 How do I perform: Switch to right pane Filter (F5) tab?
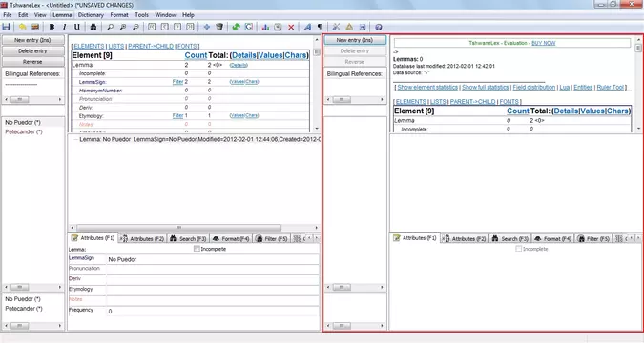(x=593, y=238)
